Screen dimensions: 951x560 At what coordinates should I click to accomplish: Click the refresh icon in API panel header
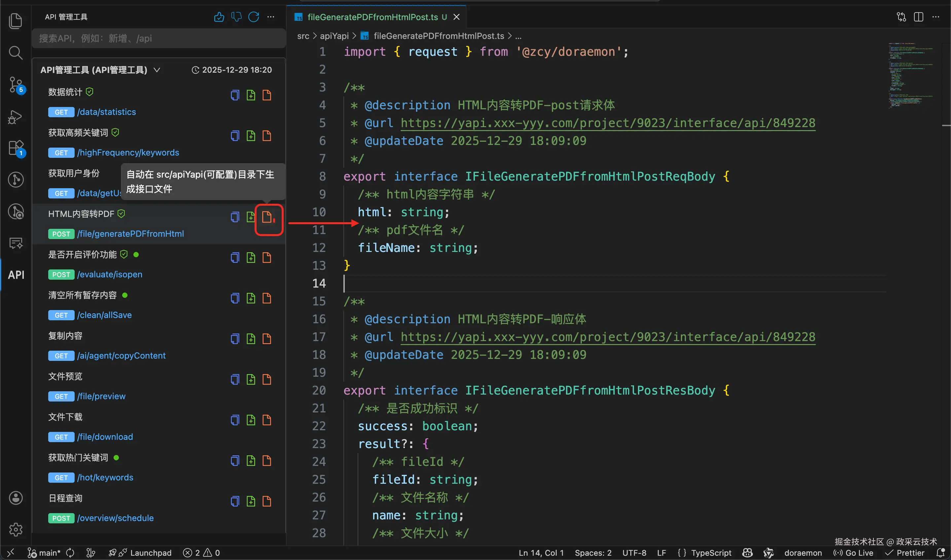click(254, 17)
